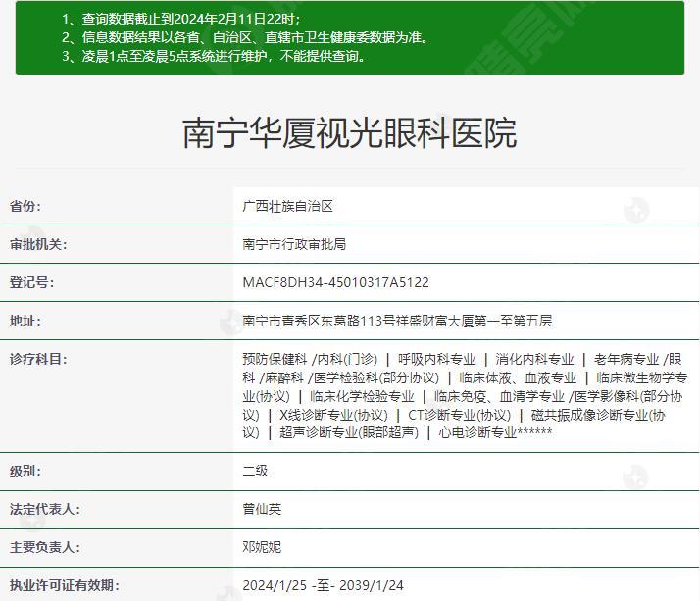Click the value 南宁市行政审批局
This screenshot has width=700, height=601.
(x=294, y=244)
